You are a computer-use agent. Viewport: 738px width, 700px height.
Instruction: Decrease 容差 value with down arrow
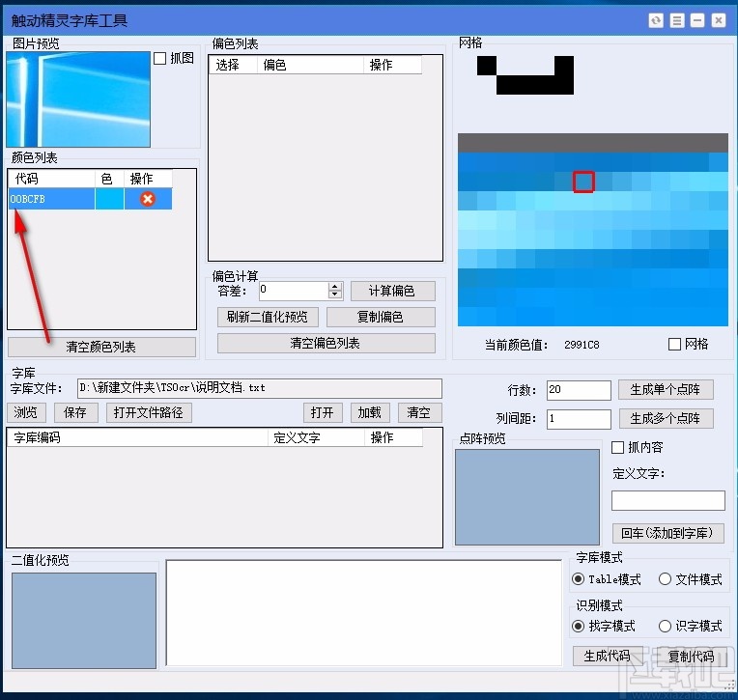(334, 295)
